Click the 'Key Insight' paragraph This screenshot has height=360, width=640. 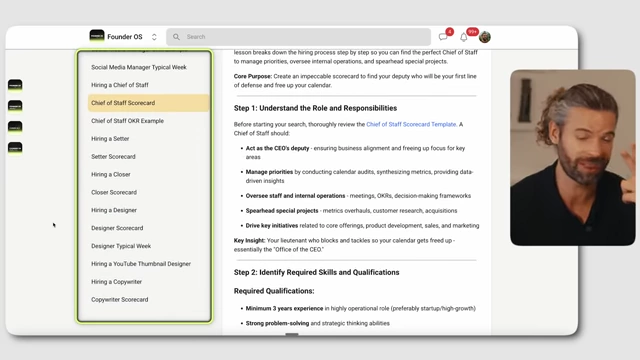pyautogui.click(x=344, y=245)
